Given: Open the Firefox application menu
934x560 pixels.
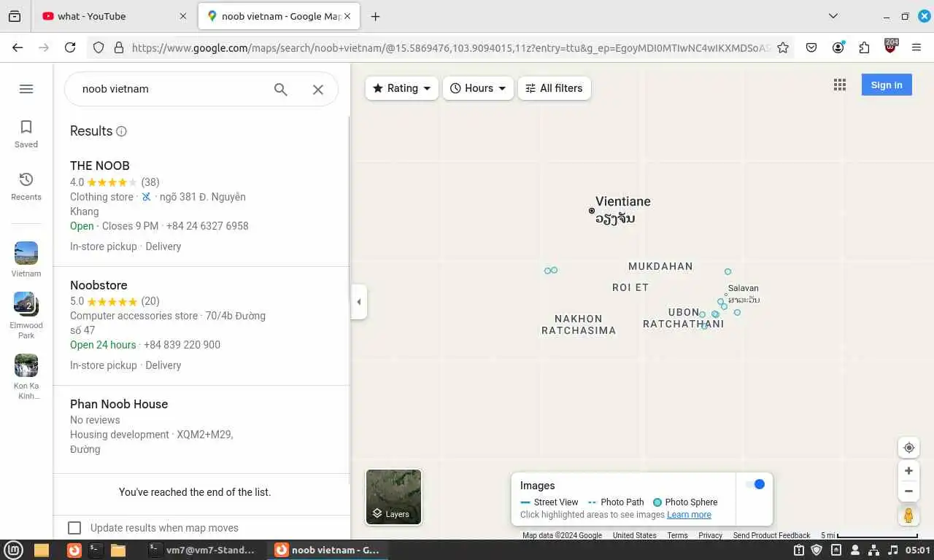Looking at the screenshot, I should (916, 47).
